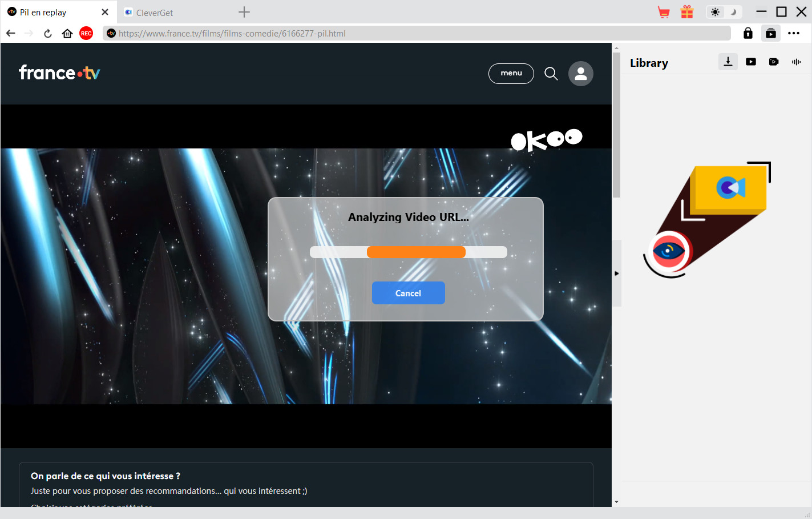Click the orange analyzing progress bar
Viewport: 812px width, 519px height.
point(416,252)
